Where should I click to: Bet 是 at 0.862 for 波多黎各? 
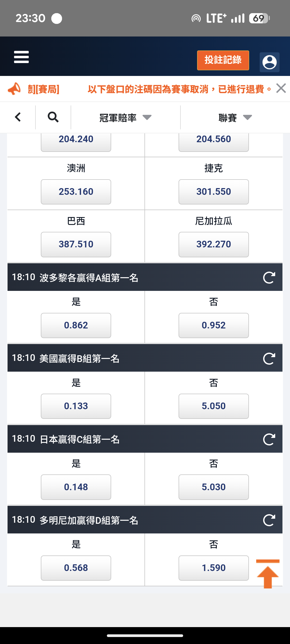click(76, 325)
